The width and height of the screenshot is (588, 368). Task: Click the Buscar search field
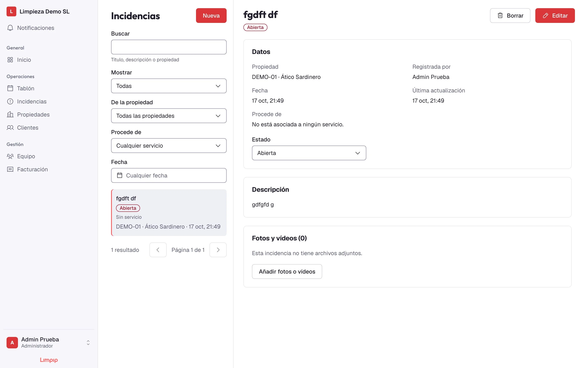tap(169, 47)
